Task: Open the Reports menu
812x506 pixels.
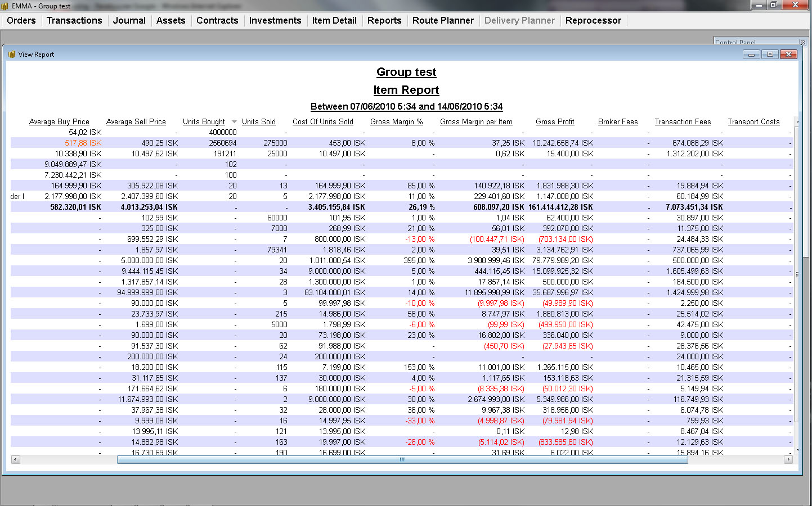Action: (384, 20)
